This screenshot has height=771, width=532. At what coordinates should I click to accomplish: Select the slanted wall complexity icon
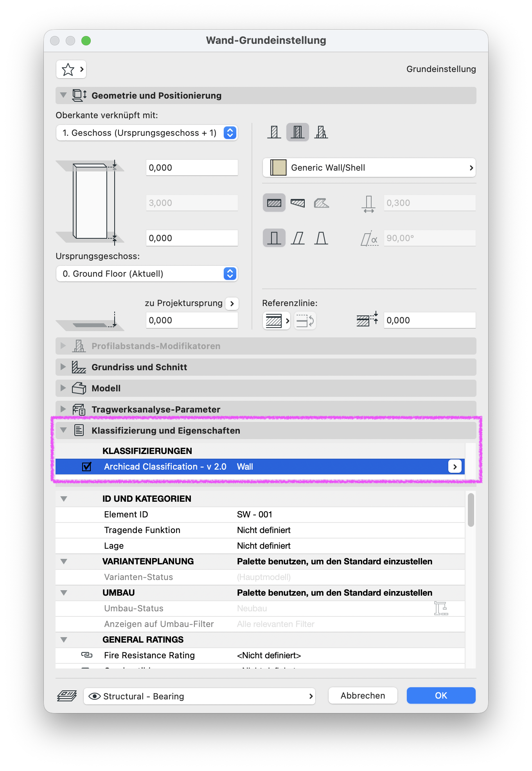pyautogui.click(x=298, y=238)
